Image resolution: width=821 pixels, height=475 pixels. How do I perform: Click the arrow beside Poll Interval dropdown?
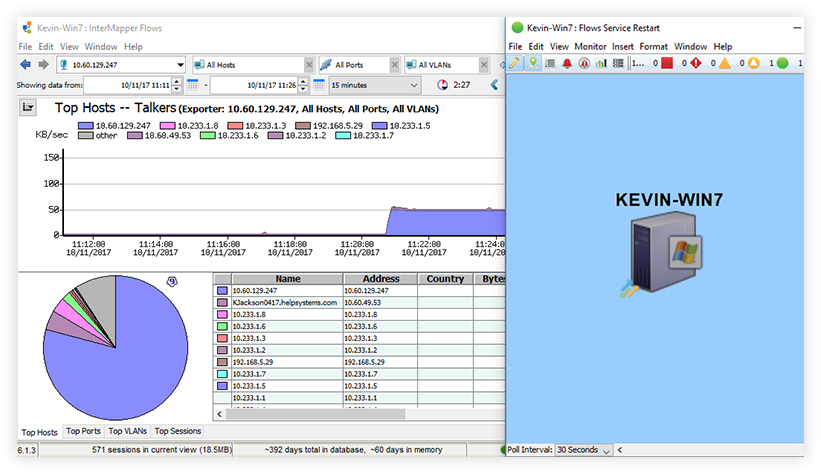pos(620,450)
